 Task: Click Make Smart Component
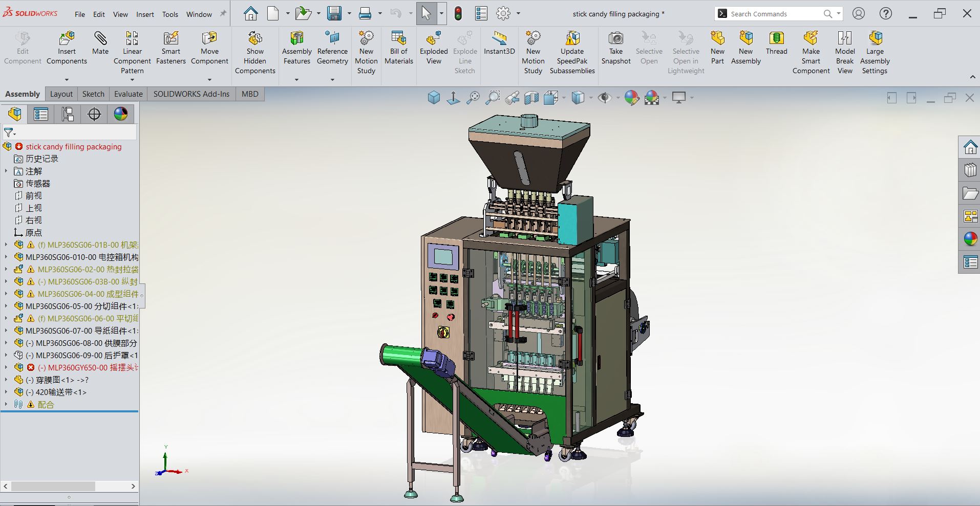[x=811, y=53]
